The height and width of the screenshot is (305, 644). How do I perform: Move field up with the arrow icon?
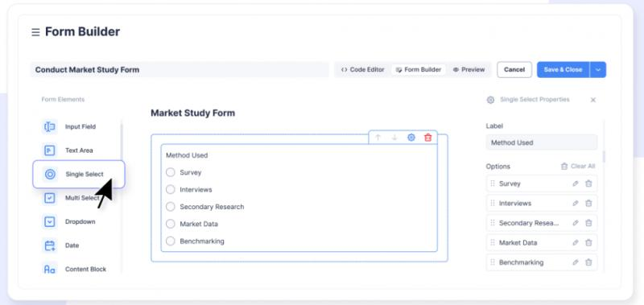(378, 138)
